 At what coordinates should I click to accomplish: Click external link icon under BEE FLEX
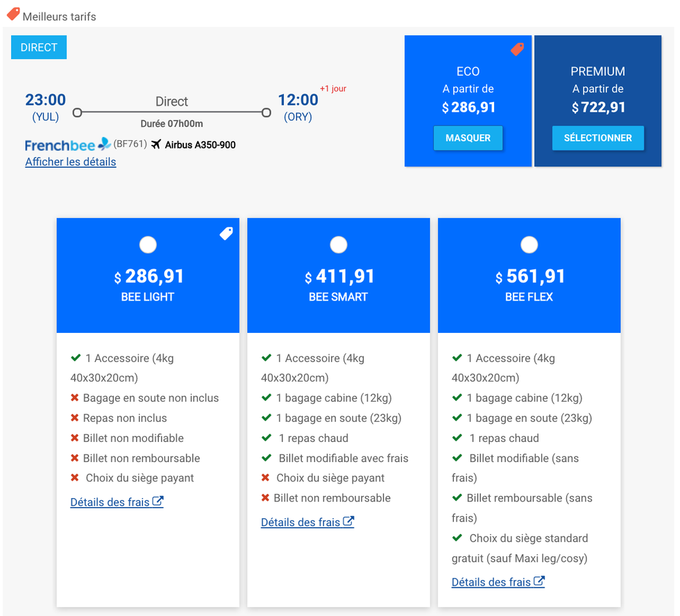[539, 581]
